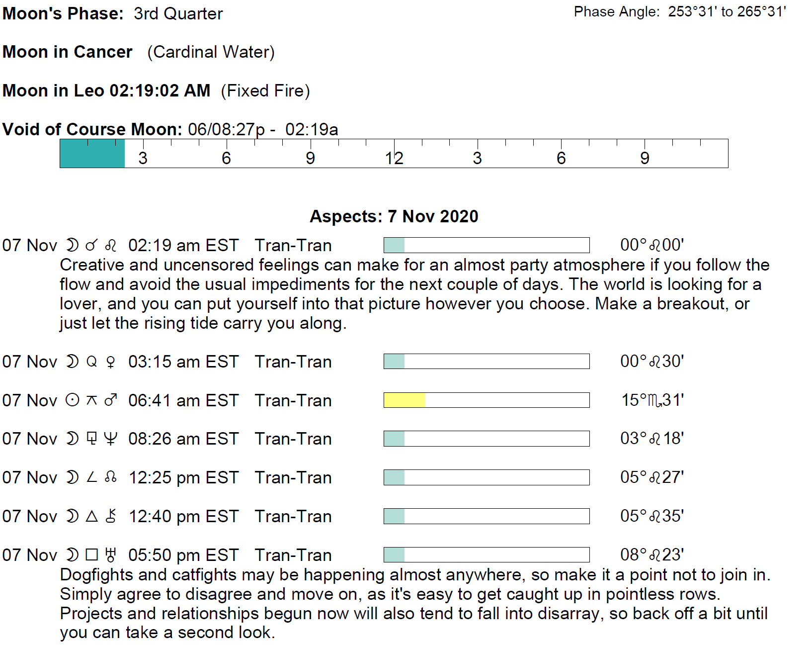Image resolution: width=812 pixels, height=646 pixels.
Task: Click the strength bar for the 02:19 am aspect
Action: [x=487, y=245]
